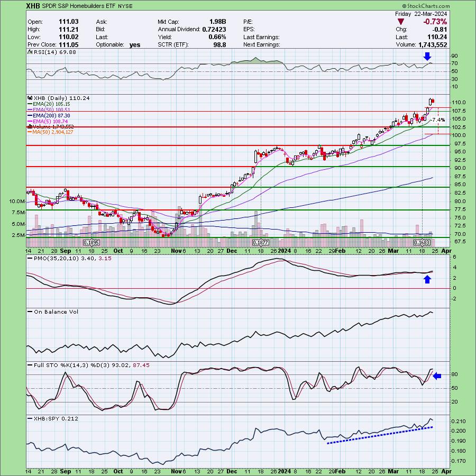Screen dimensions: 476x476
Task: Click the 0.1895 label on the volume panel
Action: [91, 243]
